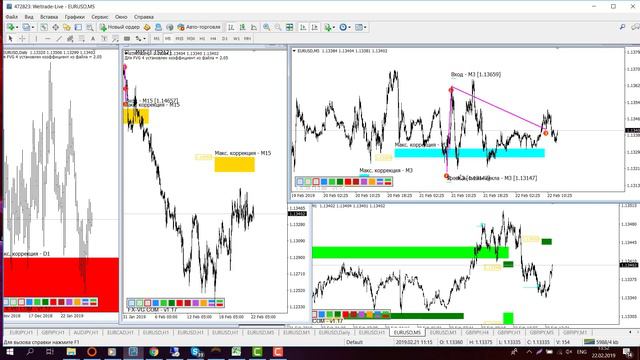
Task: Switch to the GBPJPY,H4 chart tab
Action: coord(477,333)
